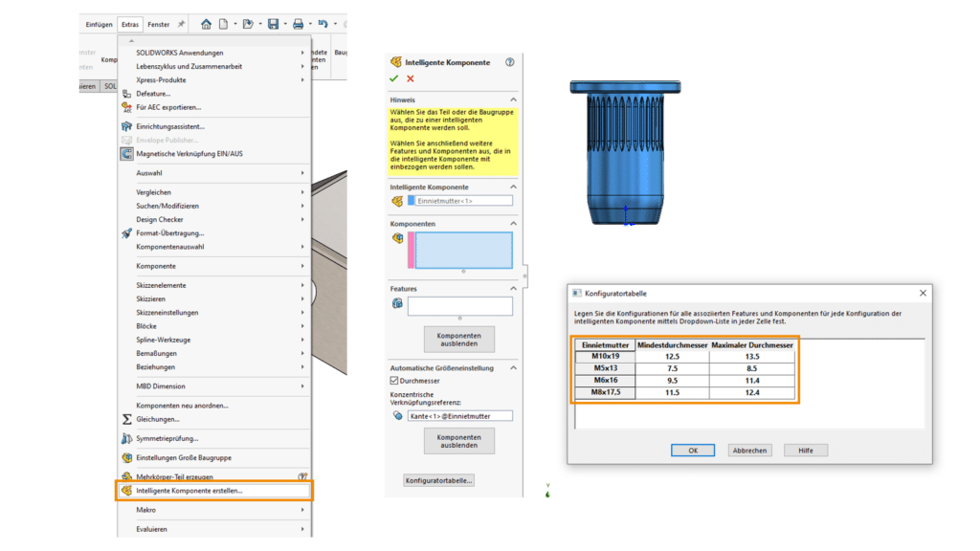
Task: Print the document via the printer icon
Action: 300,24
